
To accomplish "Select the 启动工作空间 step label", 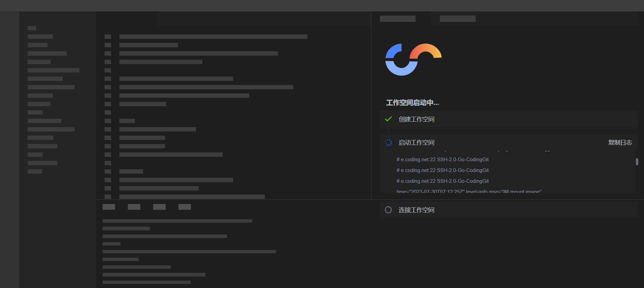I will 416,143.
